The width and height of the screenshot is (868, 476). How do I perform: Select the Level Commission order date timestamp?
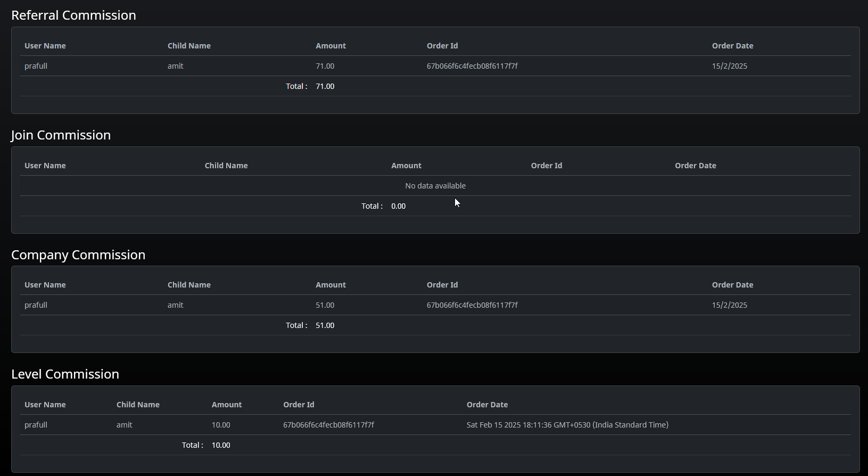(x=567, y=425)
